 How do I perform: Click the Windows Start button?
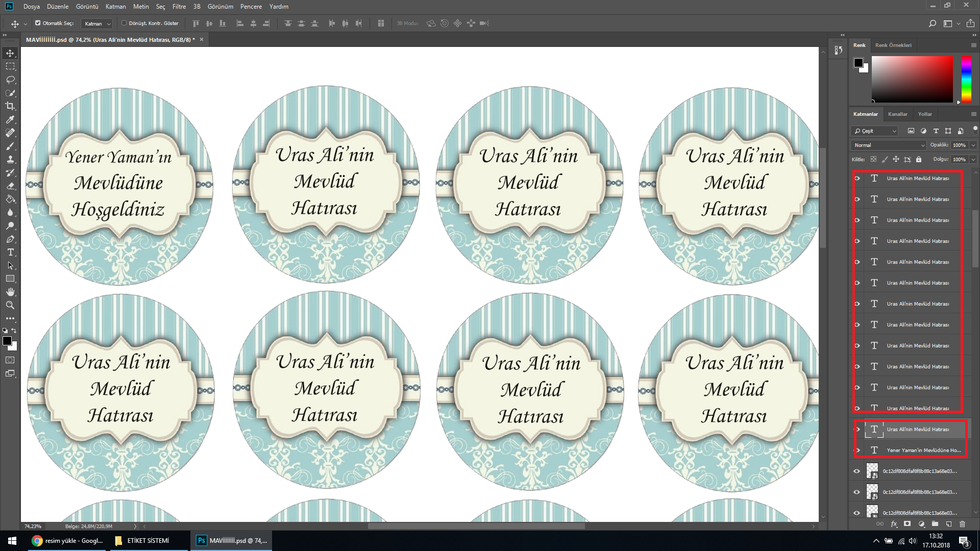[x=12, y=541]
